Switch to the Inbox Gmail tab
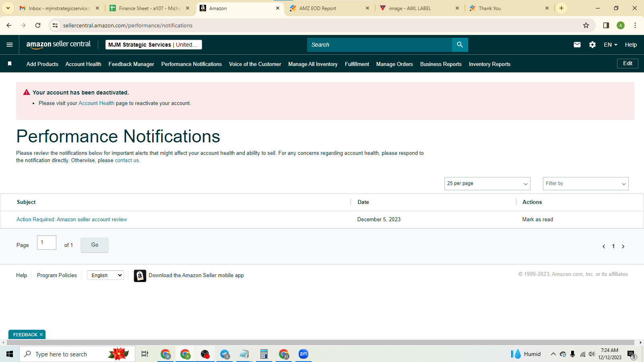This screenshot has height=362, width=644. tap(59, 8)
